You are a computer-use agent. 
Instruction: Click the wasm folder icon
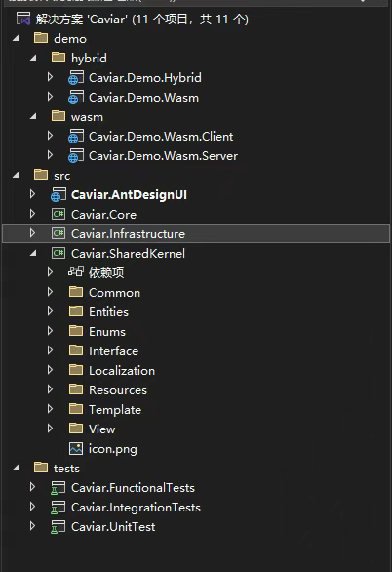click(x=59, y=116)
